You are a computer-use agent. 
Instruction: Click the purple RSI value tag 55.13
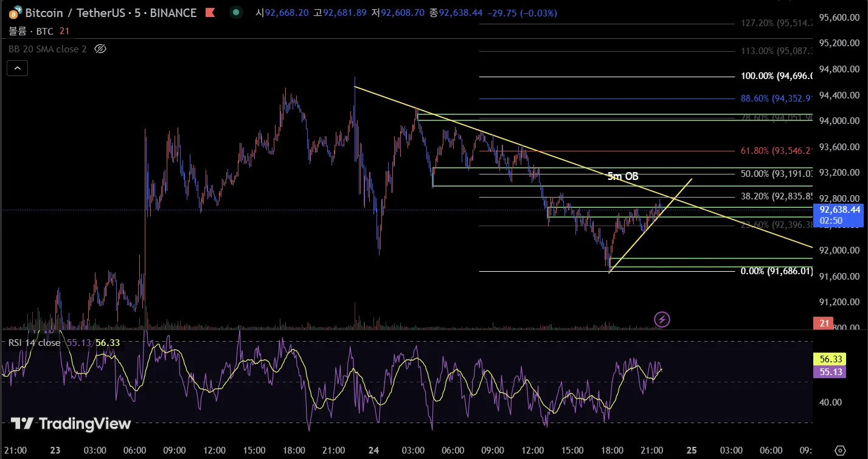[830, 371]
